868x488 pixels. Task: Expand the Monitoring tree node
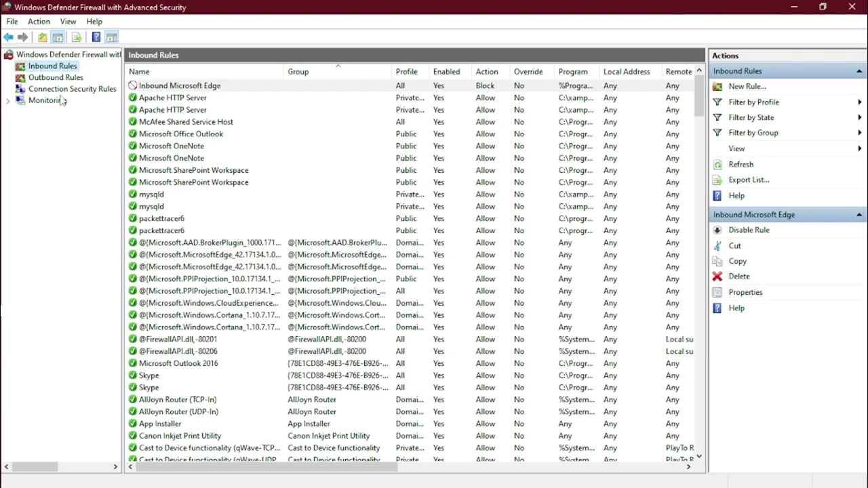[x=7, y=100]
